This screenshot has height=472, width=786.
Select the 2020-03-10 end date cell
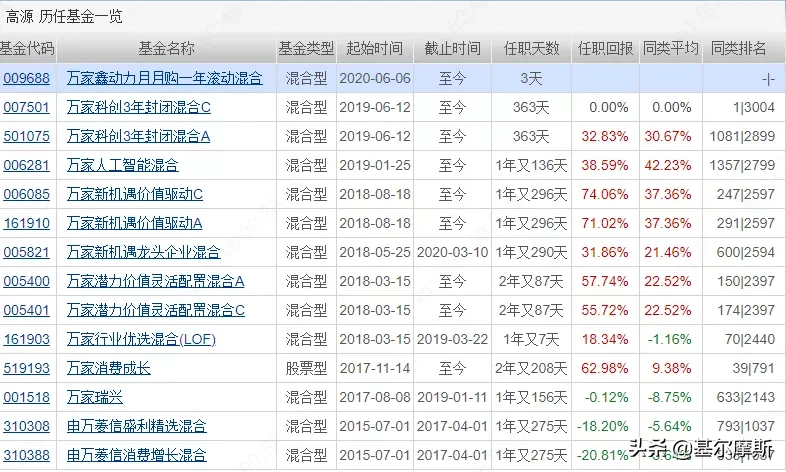coord(453,252)
